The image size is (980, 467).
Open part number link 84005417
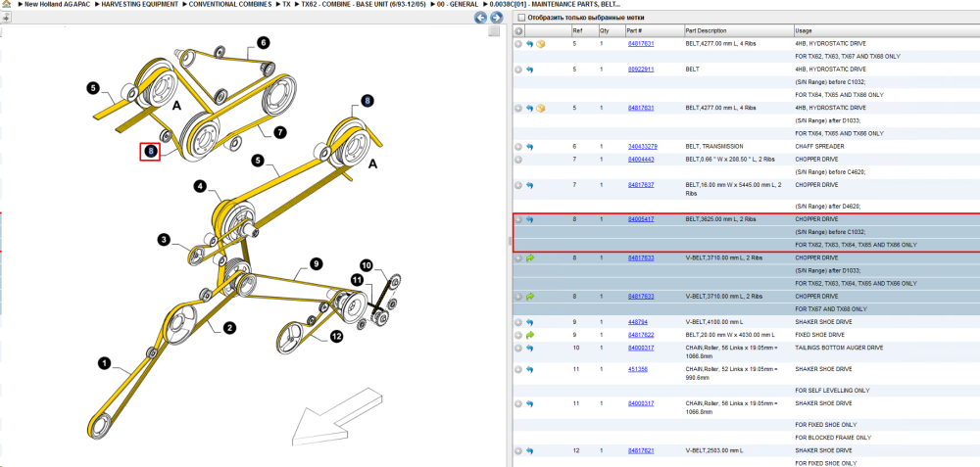(x=641, y=219)
